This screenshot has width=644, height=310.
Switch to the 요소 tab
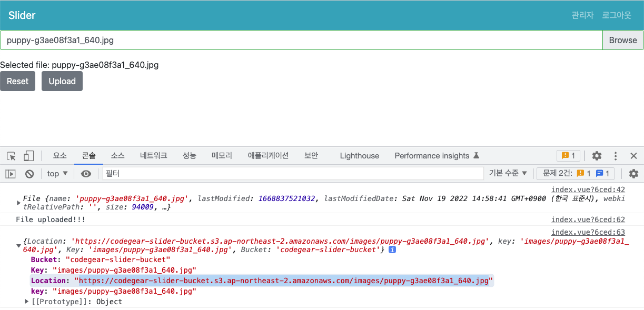[60, 156]
